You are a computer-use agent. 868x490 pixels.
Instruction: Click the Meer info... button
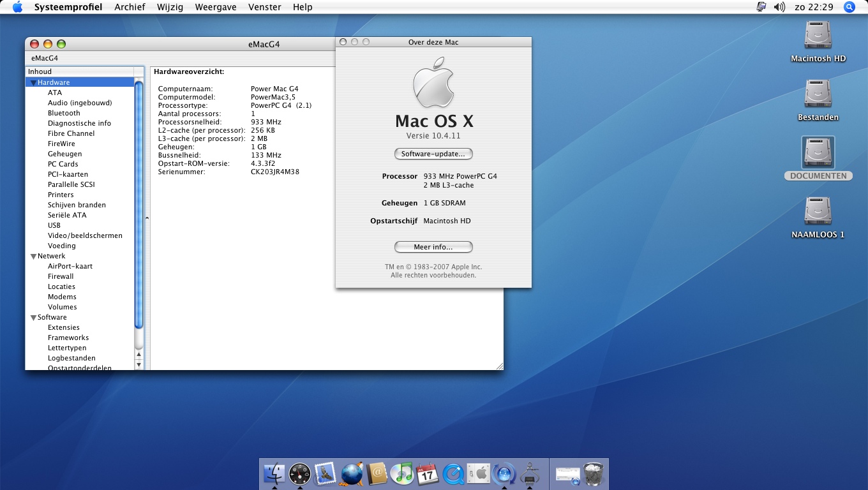tap(433, 247)
